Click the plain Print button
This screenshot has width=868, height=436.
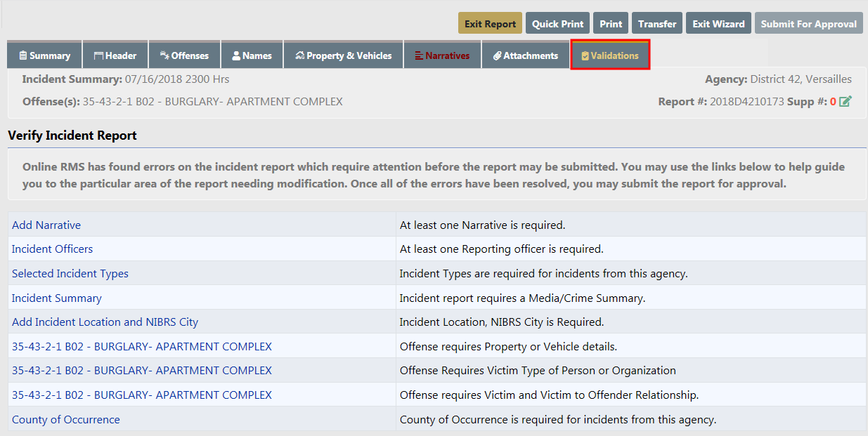[x=611, y=24]
